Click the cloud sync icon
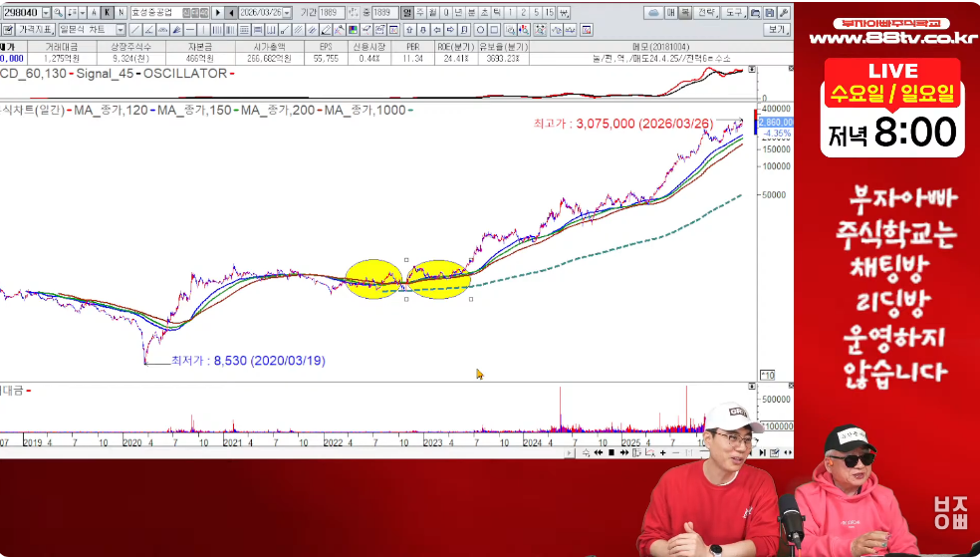This screenshot has height=558, width=980. click(653, 13)
